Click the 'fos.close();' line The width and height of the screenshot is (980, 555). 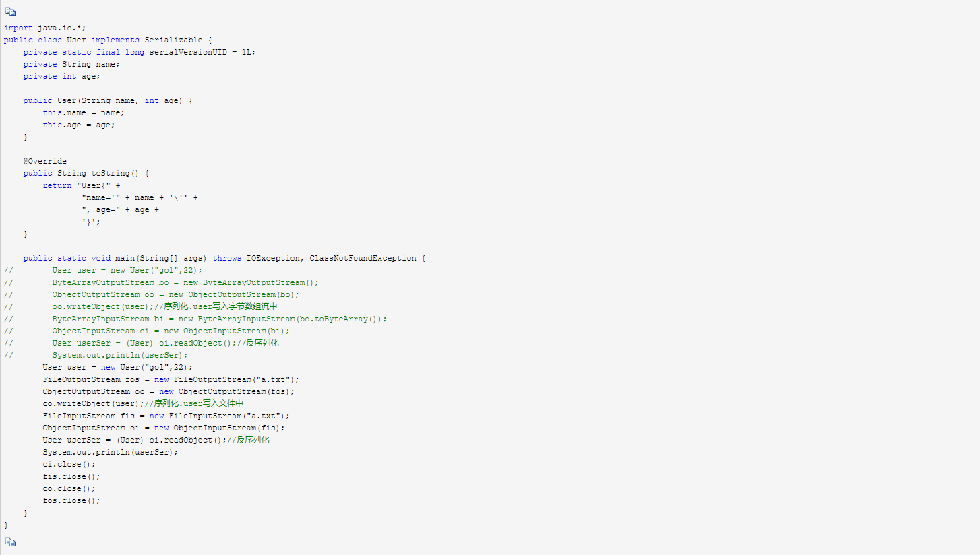coord(71,500)
